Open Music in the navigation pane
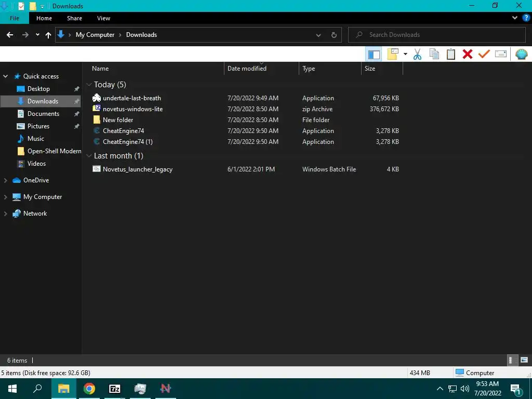 [36, 138]
